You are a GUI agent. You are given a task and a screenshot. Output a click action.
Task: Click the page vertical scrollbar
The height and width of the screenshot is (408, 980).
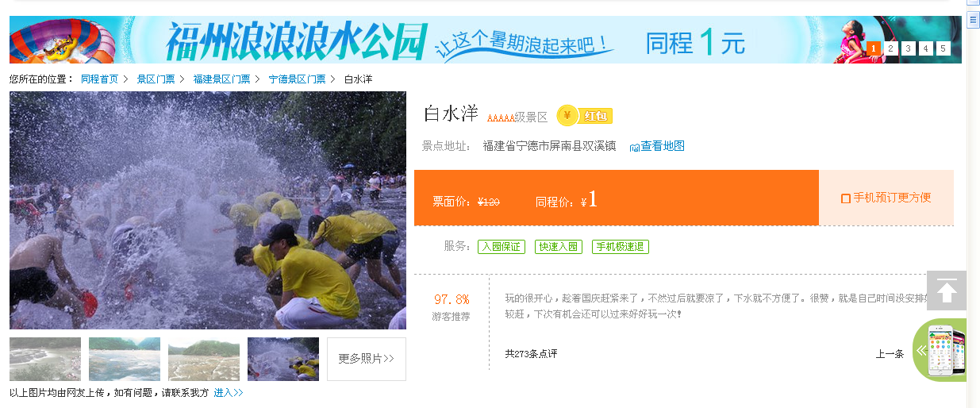[974, 204]
